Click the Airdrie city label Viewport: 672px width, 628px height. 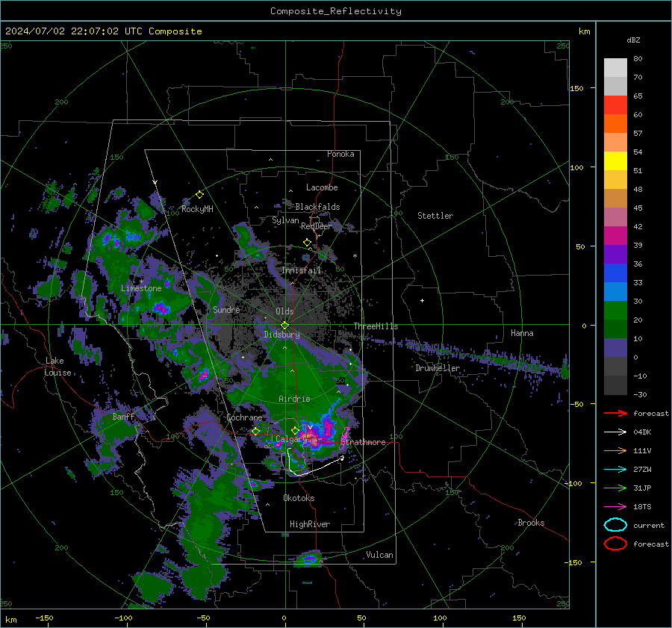point(294,399)
